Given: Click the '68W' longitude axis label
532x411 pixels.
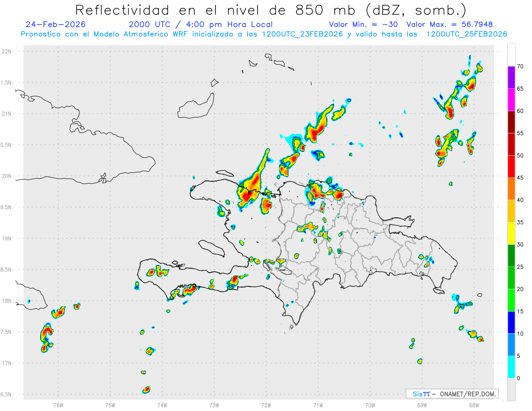Looking at the screenshot, I should (x=474, y=405).
